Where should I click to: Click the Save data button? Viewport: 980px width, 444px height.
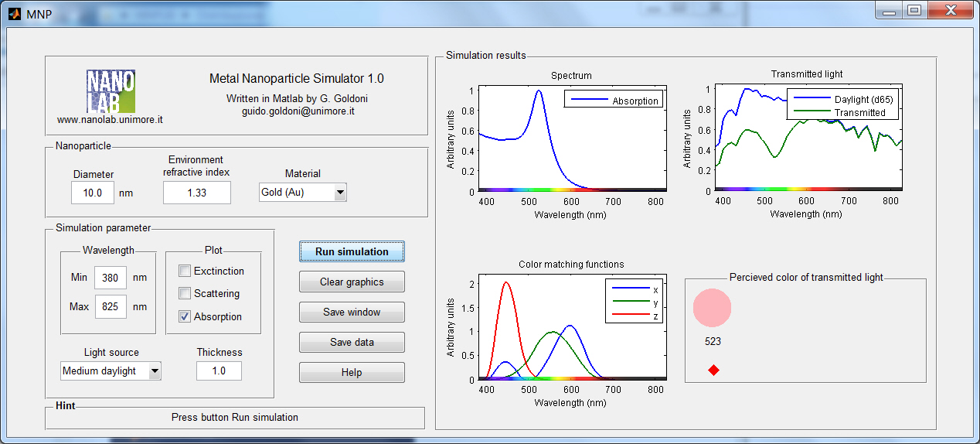point(352,343)
